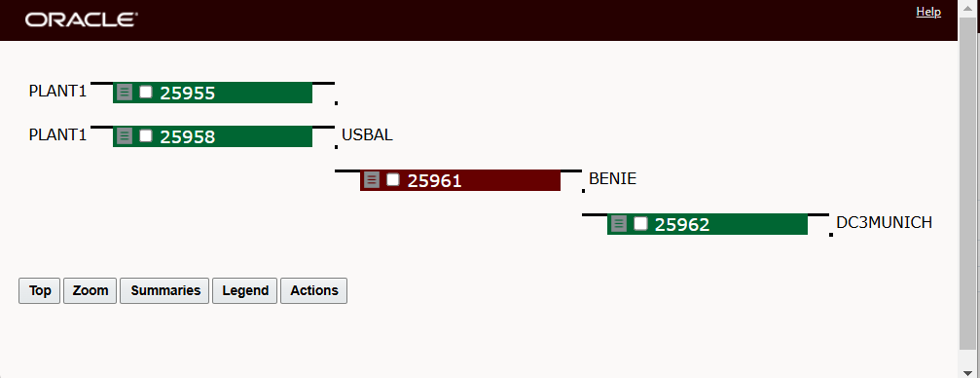
Task: Open menu icon for shipment 25962
Action: pyautogui.click(x=619, y=224)
